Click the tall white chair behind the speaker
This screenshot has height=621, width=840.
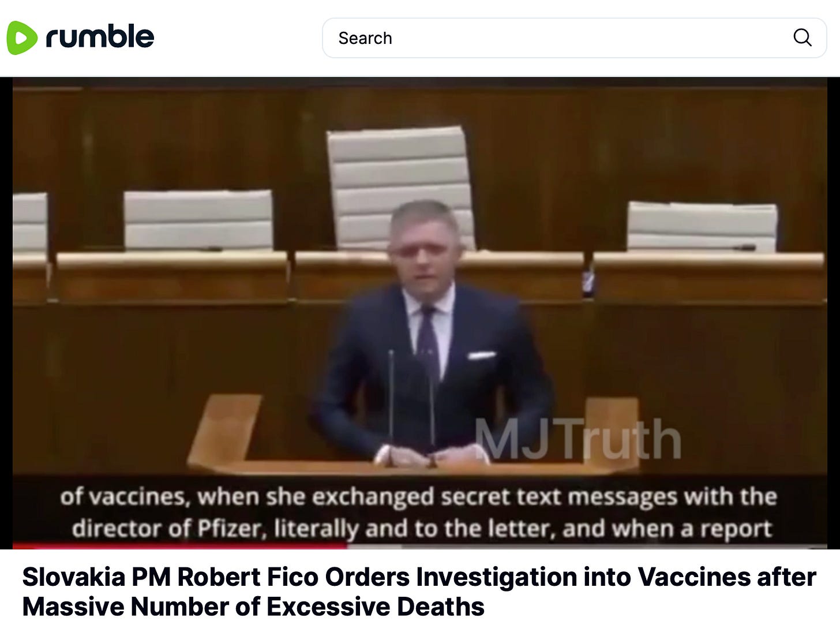(401, 188)
